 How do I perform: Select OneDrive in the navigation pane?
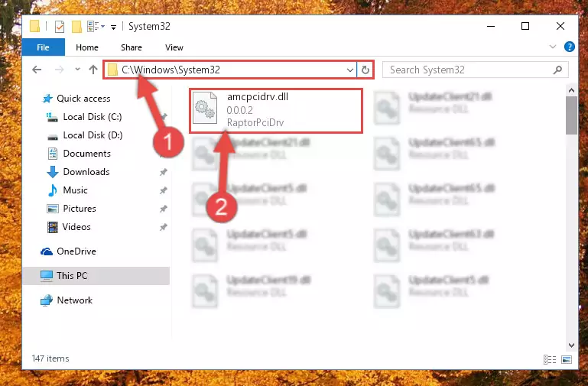(76, 251)
